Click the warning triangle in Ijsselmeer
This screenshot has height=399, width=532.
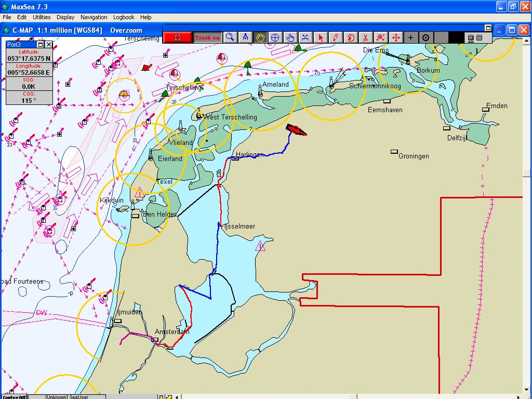[x=260, y=246]
